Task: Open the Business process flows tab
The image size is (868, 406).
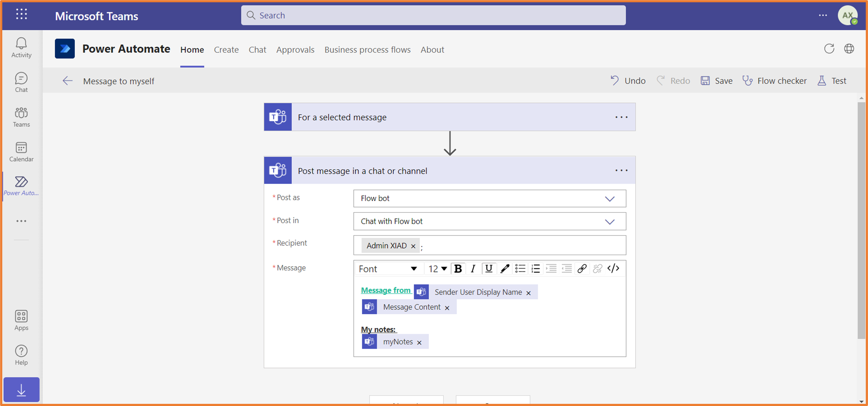Action: (367, 50)
